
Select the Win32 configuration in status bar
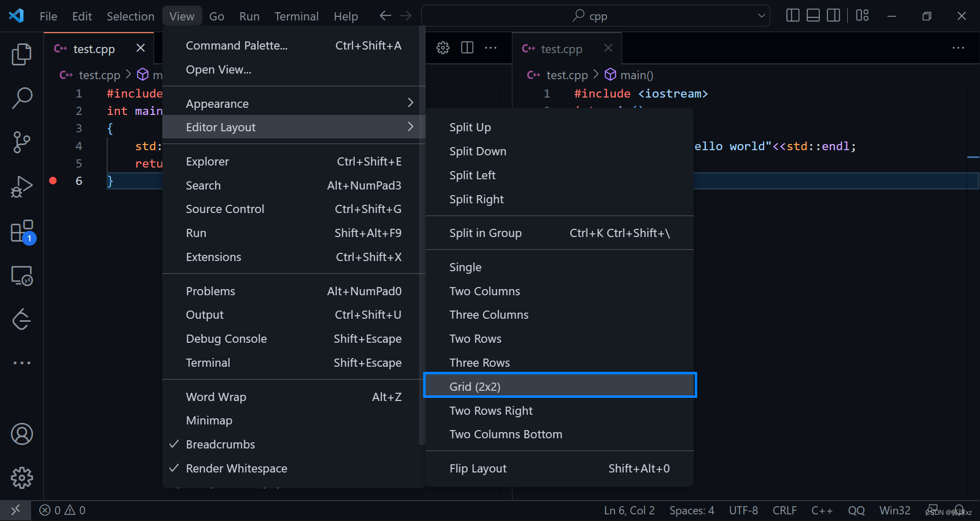(x=895, y=510)
